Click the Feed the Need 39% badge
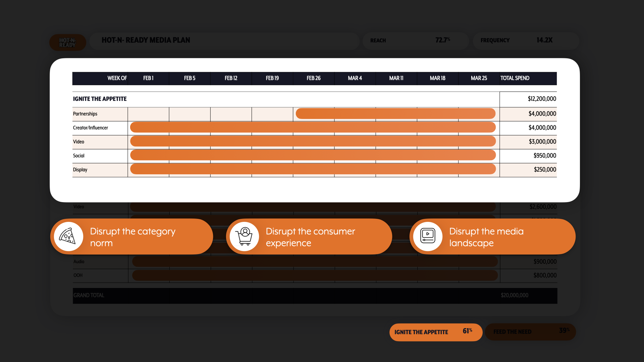 pos(530,332)
